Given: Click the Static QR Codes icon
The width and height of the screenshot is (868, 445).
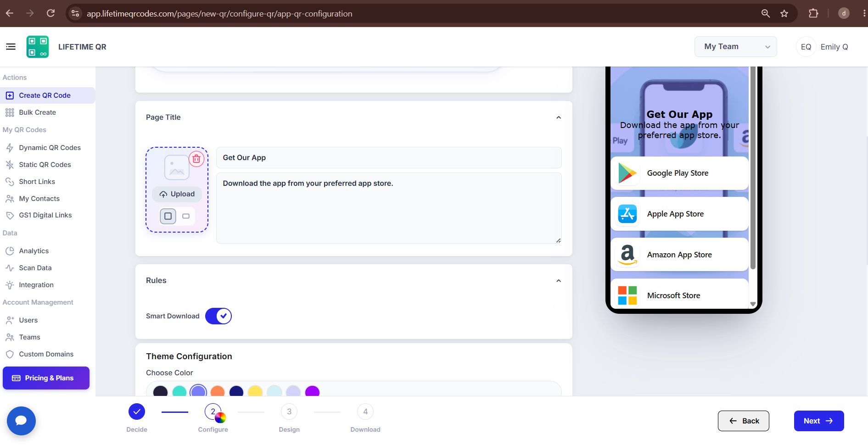Looking at the screenshot, I should click(10, 165).
